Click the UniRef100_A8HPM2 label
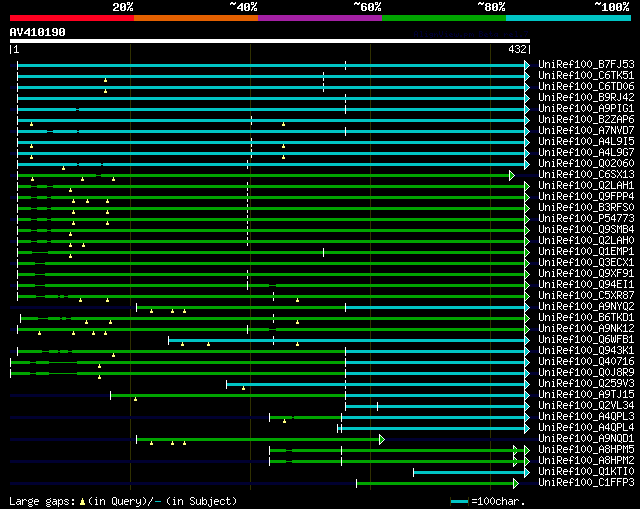The height and width of the screenshot is (509, 640). pyautogui.click(x=586, y=461)
